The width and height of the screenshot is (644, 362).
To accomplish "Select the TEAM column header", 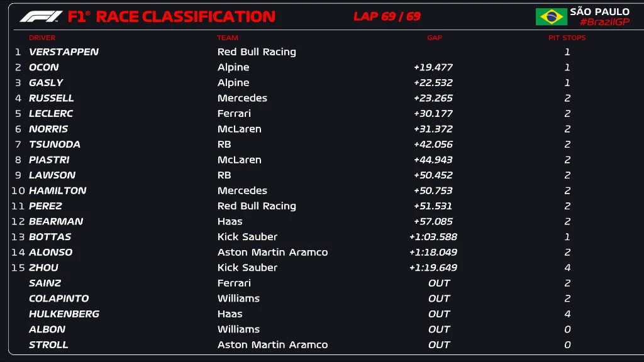I will [228, 38].
